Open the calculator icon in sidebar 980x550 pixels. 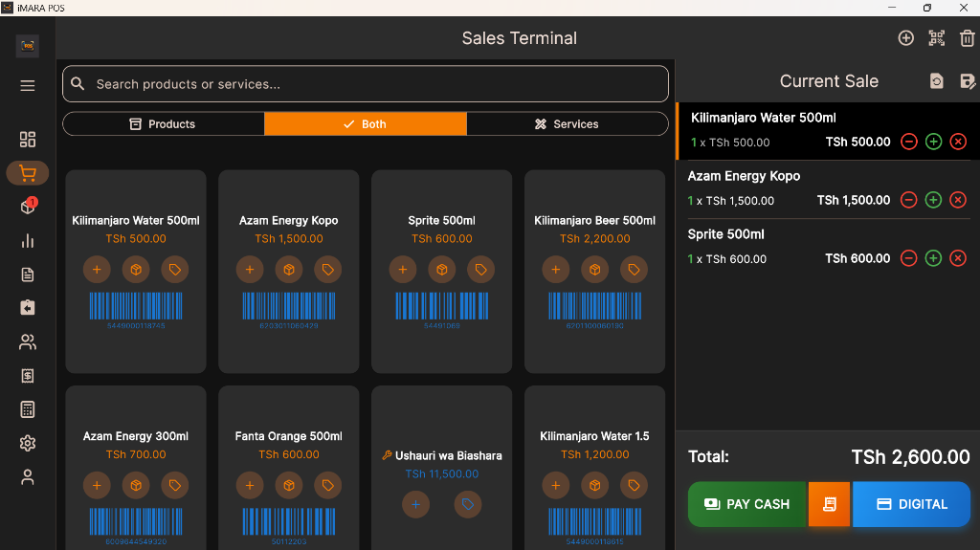click(x=28, y=409)
